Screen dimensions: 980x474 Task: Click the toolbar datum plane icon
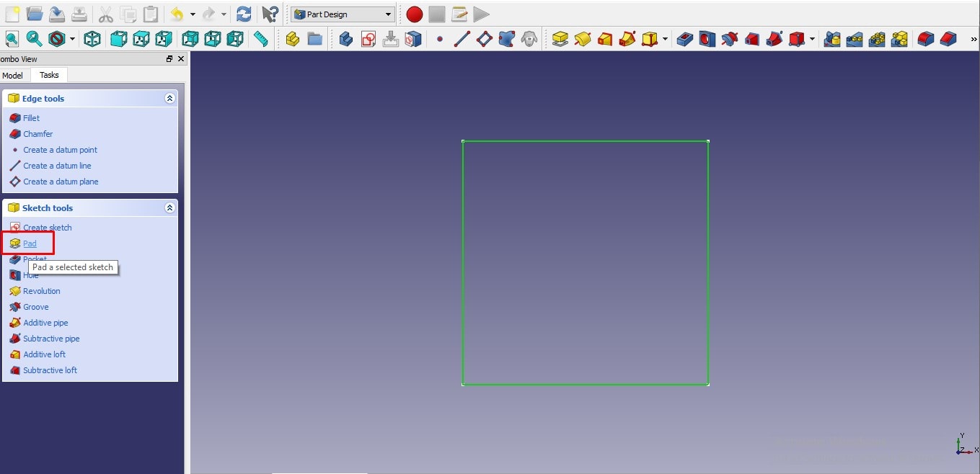485,39
